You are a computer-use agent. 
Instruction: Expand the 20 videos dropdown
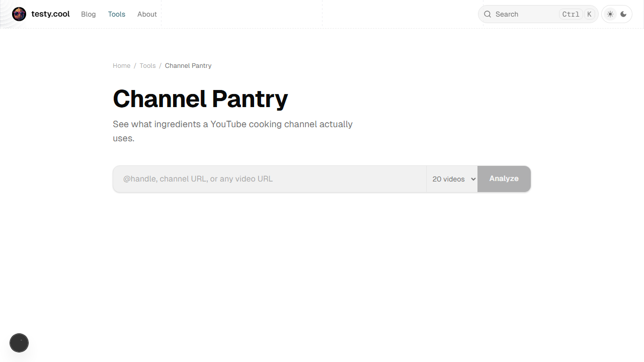pyautogui.click(x=452, y=179)
